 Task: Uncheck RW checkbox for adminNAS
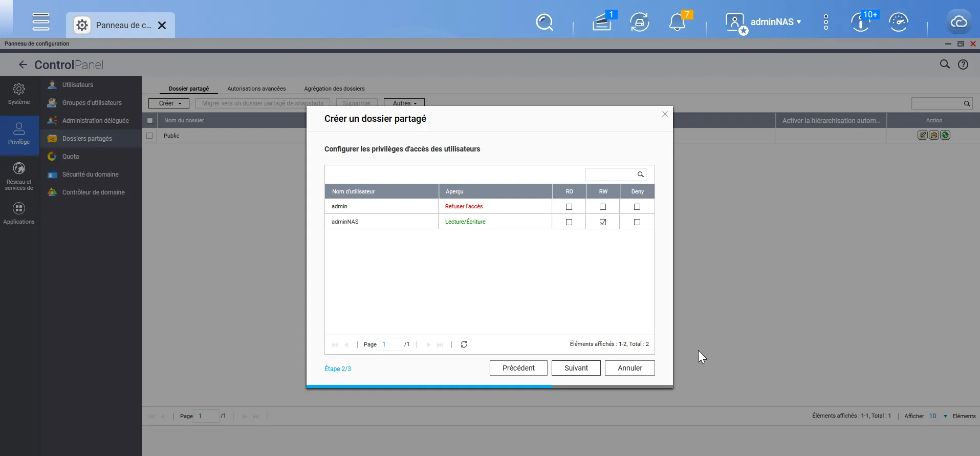coord(603,222)
